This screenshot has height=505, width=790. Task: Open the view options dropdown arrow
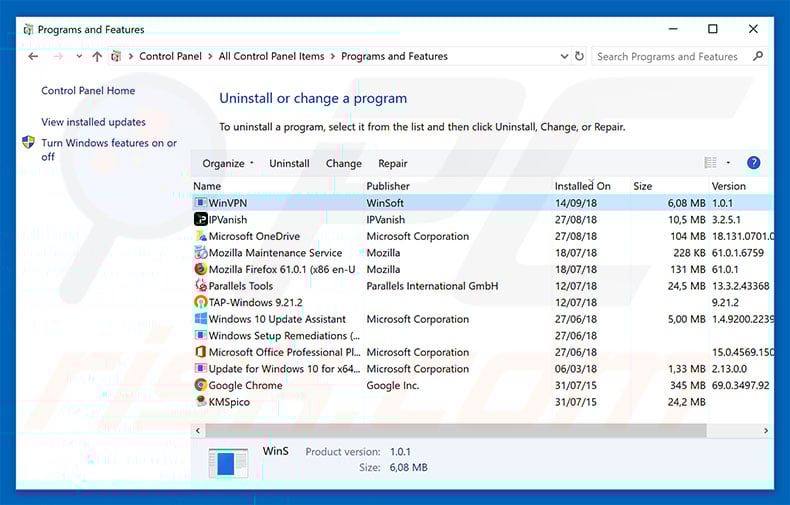728,163
